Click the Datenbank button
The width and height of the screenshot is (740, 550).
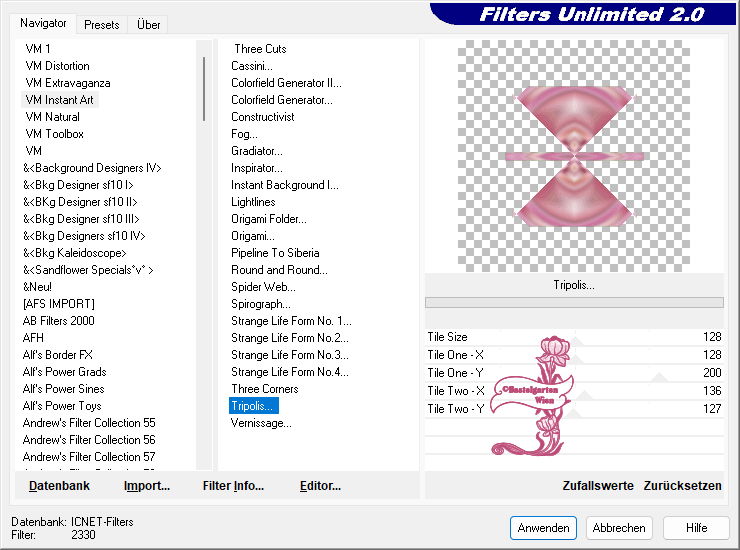tap(59, 486)
